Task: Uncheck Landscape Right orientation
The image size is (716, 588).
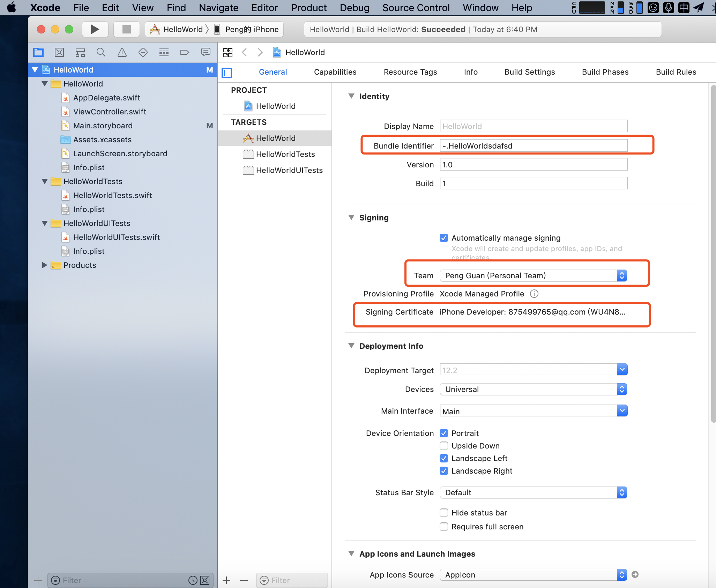Action: click(x=444, y=471)
